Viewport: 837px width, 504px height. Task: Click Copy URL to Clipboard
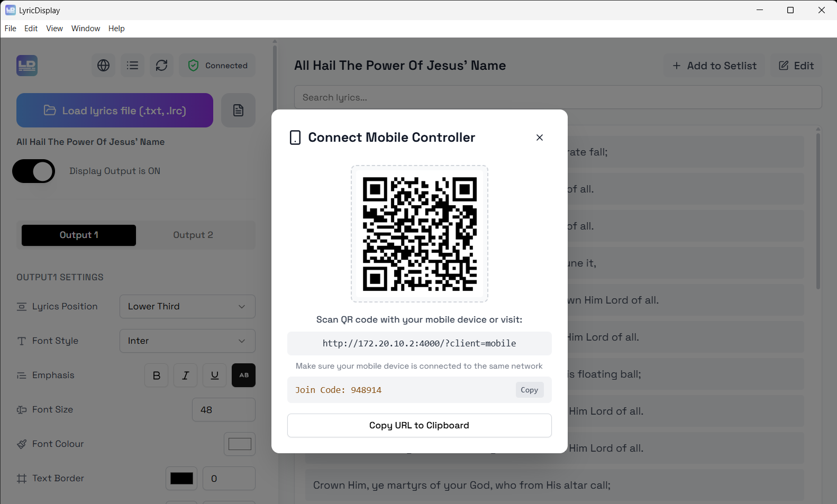tap(419, 426)
